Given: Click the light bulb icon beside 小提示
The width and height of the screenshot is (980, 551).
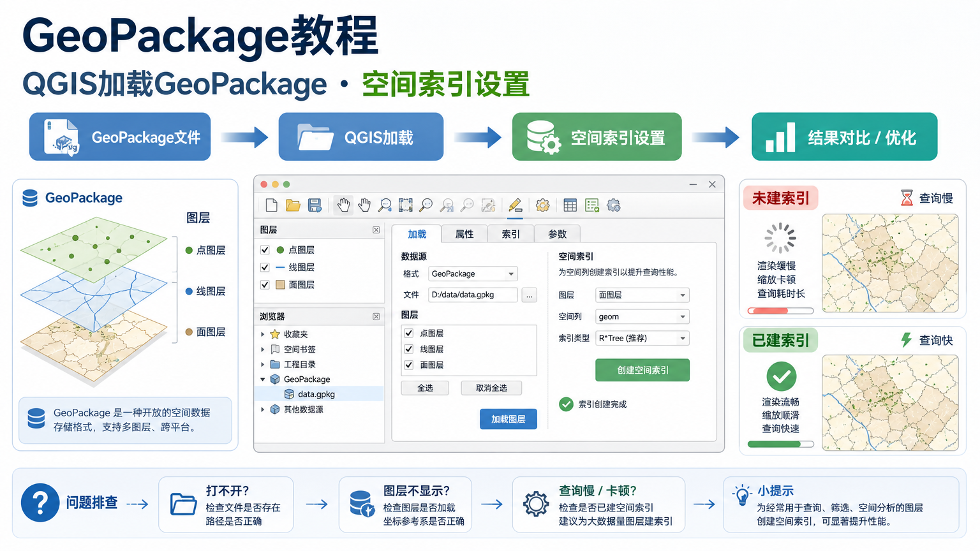Looking at the screenshot, I should 742,495.
